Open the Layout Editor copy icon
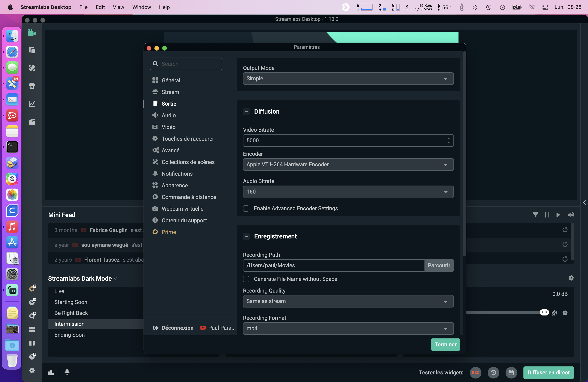 point(32,50)
